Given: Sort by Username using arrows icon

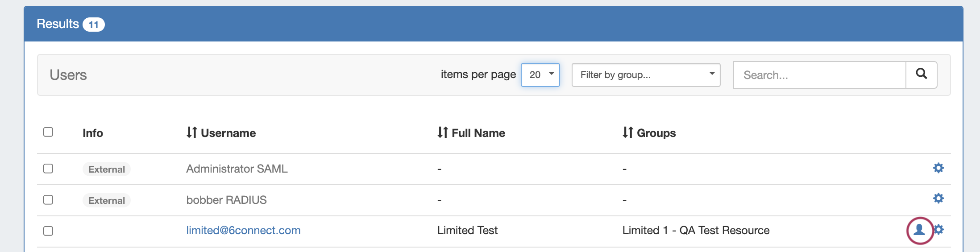Looking at the screenshot, I should coord(192,132).
